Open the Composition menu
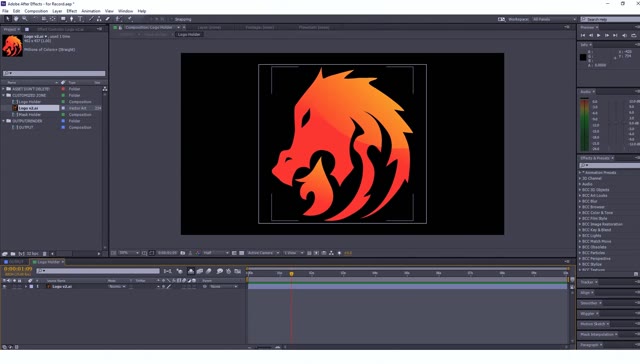The image size is (640, 364). (36, 11)
